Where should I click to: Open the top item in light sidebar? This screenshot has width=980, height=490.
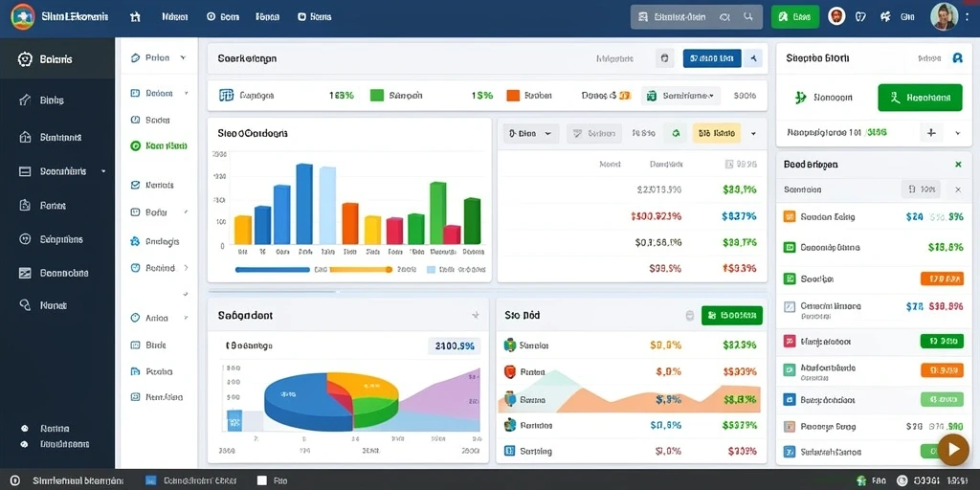click(159, 57)
